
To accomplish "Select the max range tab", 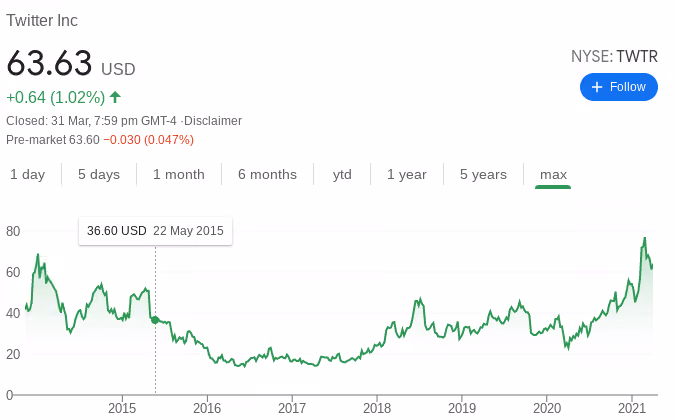I will [x=553, y=175].
